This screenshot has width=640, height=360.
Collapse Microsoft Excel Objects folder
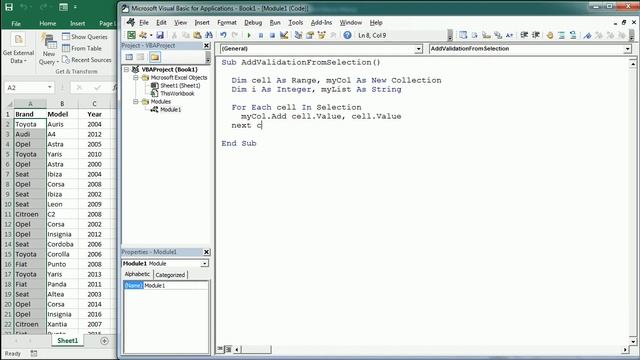136,78
